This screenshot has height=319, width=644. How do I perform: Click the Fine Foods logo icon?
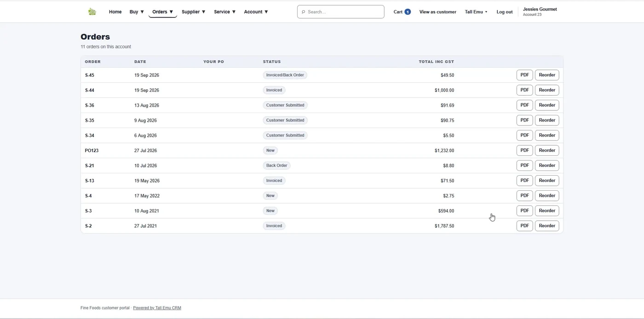click(x=92, y=12)
